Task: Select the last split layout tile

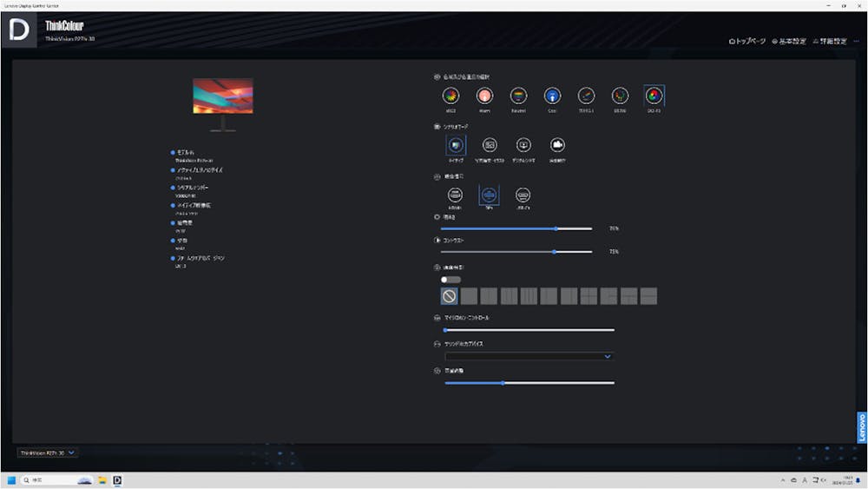Action: point(648,296)
